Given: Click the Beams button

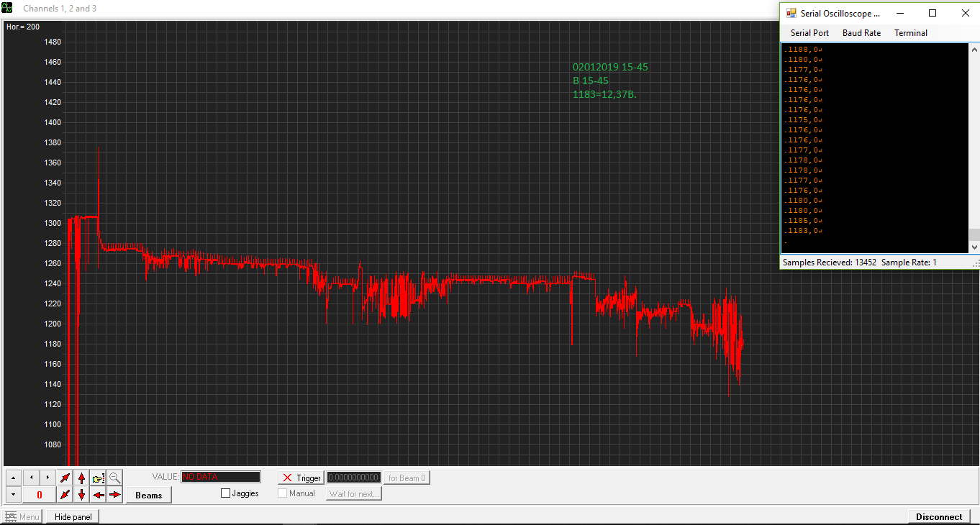Looking at the screenshot, I should coord(149,495).
